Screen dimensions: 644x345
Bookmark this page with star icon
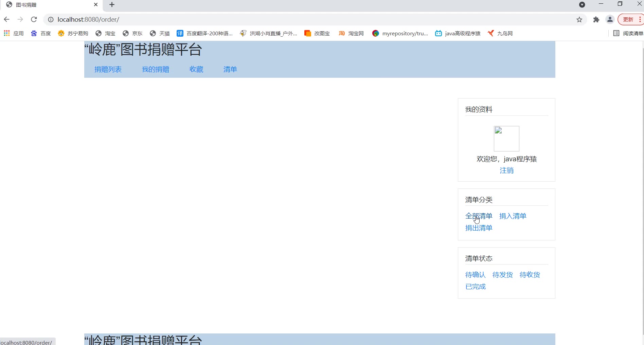pos(579,20)
